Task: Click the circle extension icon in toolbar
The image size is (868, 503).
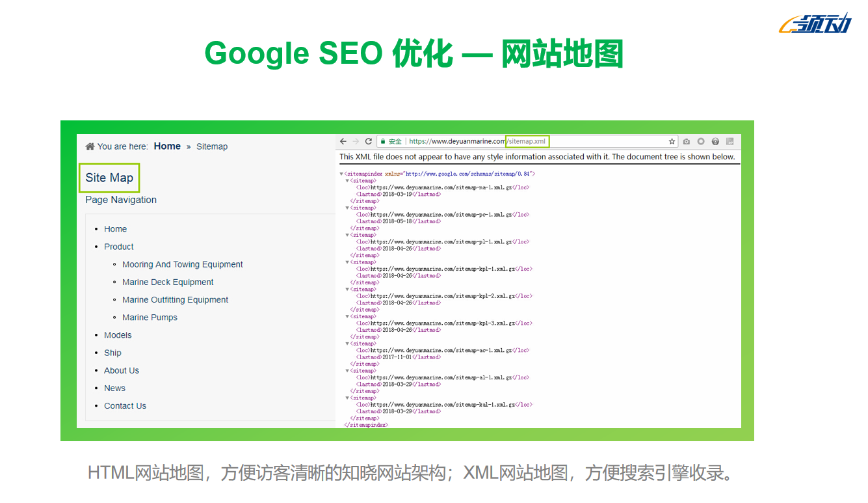Action: (x=701, y=141)
